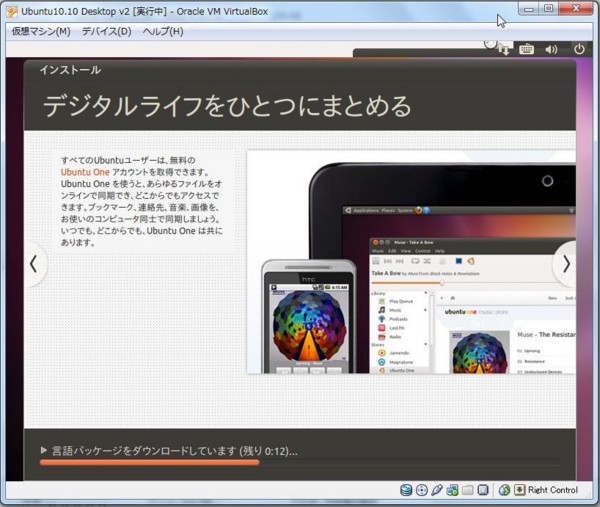Viewport: 600px width, 507px height.
Task: Expand the details triangle beside 言語パッケージ
Action: 44,450
